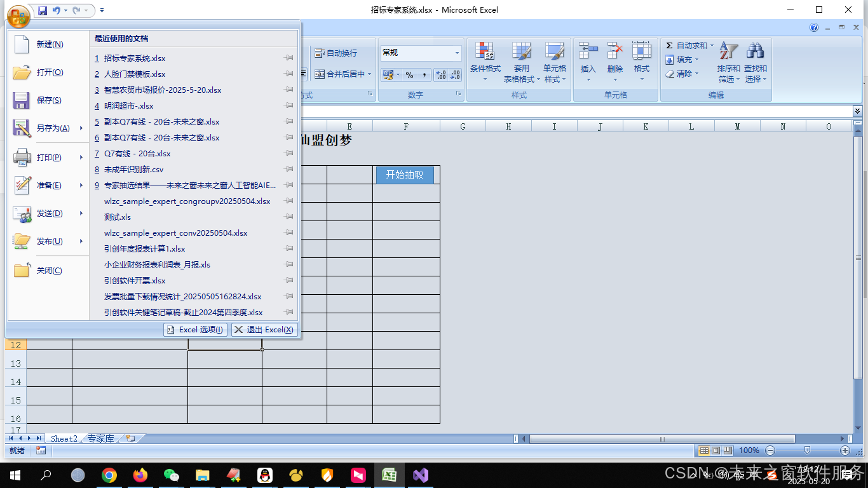Expand the 打印 submenu arrow
The image size is (868, 488).
pyautogui.click(x=81, y=157)
